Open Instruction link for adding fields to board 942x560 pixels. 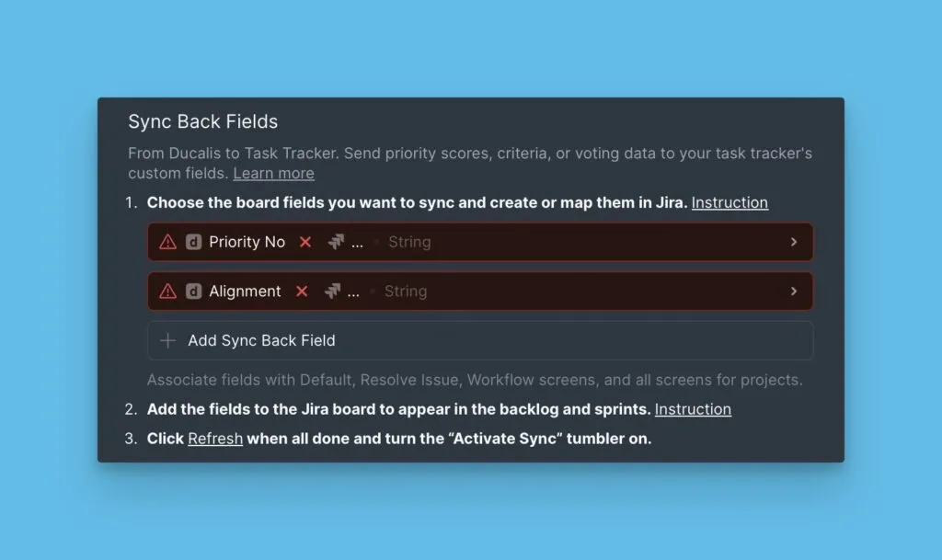click(693, 409)
